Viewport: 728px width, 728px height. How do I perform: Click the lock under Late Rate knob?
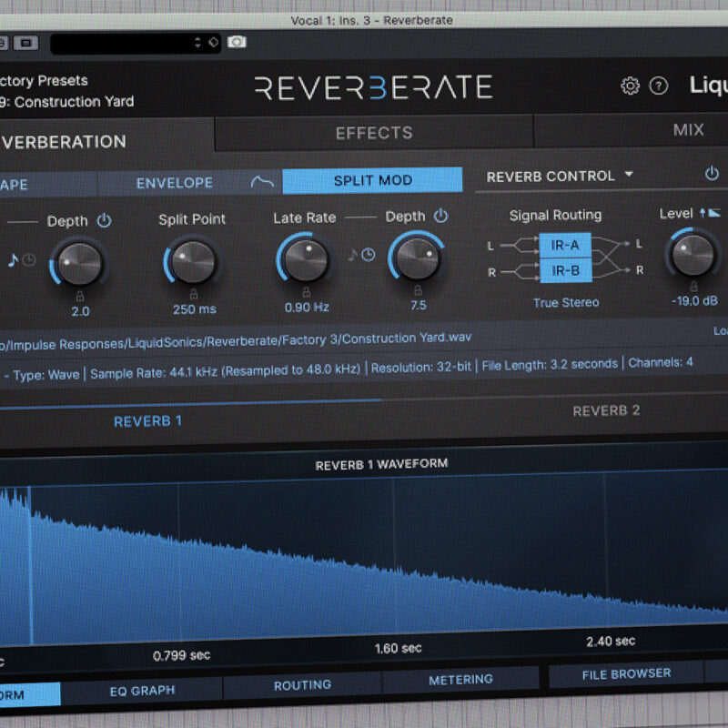307,292
